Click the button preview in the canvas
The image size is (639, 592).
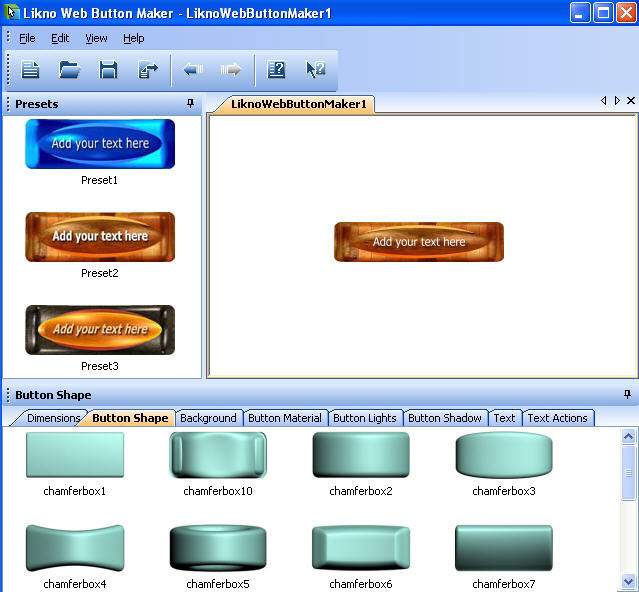click(x=419, y=242)
